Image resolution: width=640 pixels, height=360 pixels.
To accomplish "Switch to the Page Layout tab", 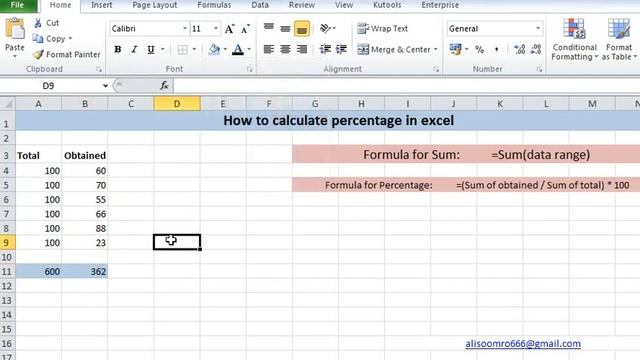I will coord(155,5).
